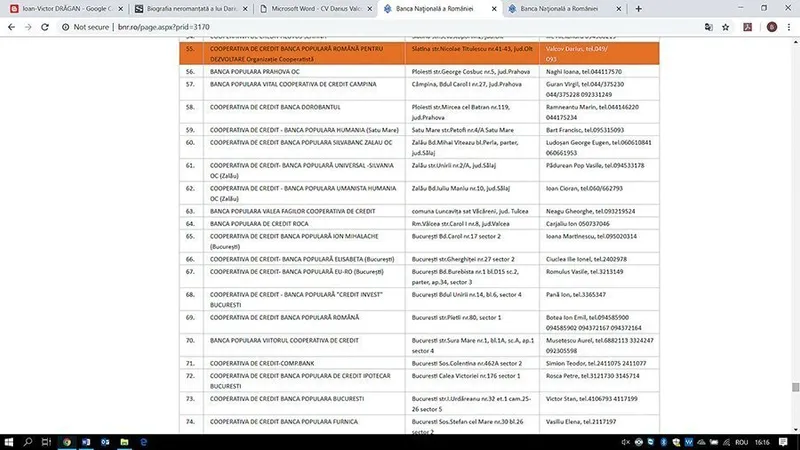
Task: Click SILVABANC ZALAU OC row name
Action: pyautogui.click(x=301, y=142)
